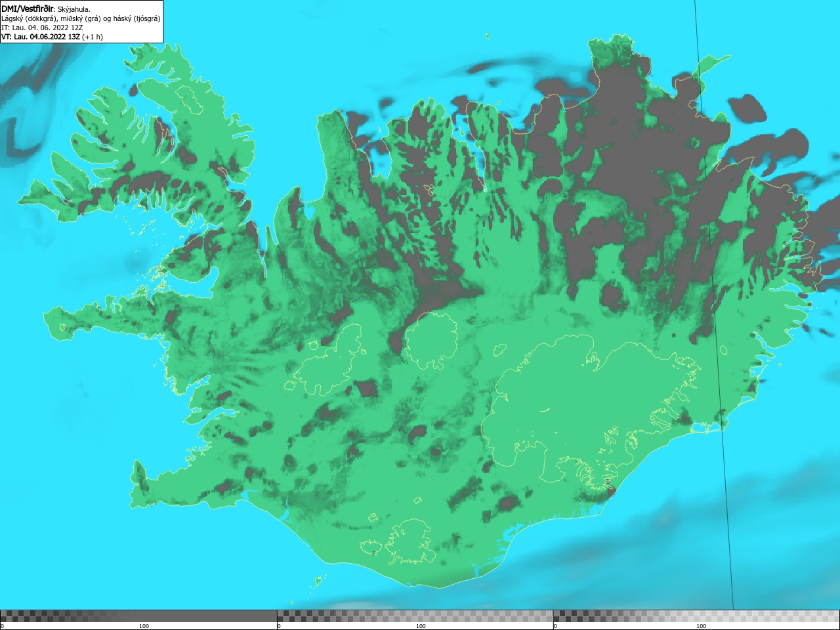This screenshot has width=840, height=630.
Task: Click 'Lágský (dökkgrá), miðský (grá)' legend line
Action: pyautogui.click(x=81, y=18)
